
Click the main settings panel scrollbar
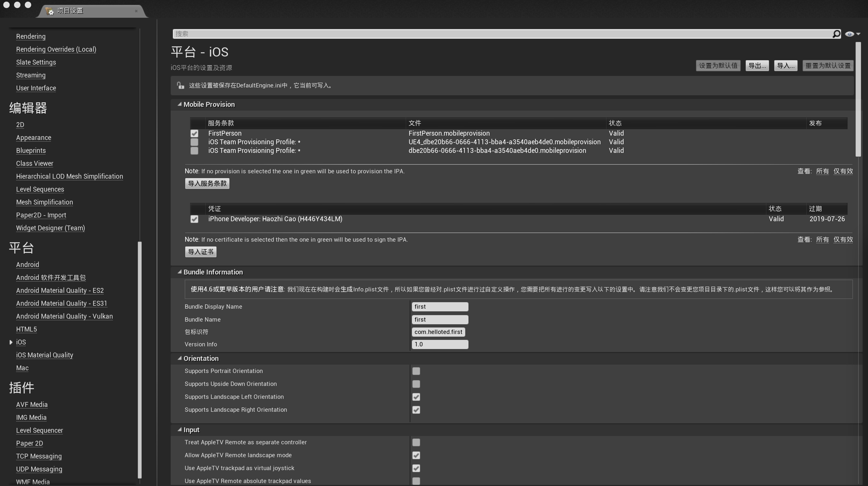[858, 99]
